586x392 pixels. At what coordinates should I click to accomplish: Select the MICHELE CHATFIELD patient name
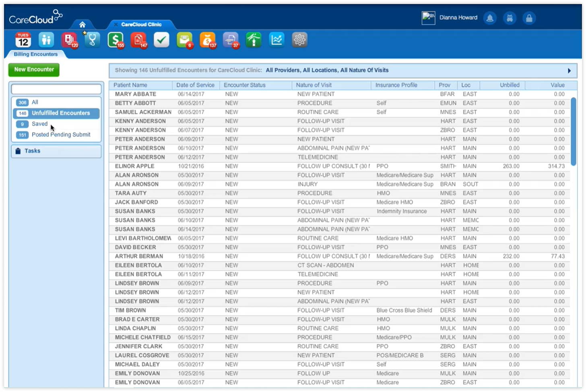pyautogui.click(x=143, y=337)
